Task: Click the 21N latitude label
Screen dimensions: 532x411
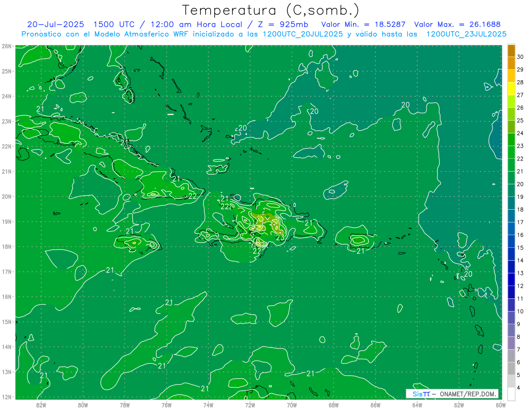Action: coord(6,171)
